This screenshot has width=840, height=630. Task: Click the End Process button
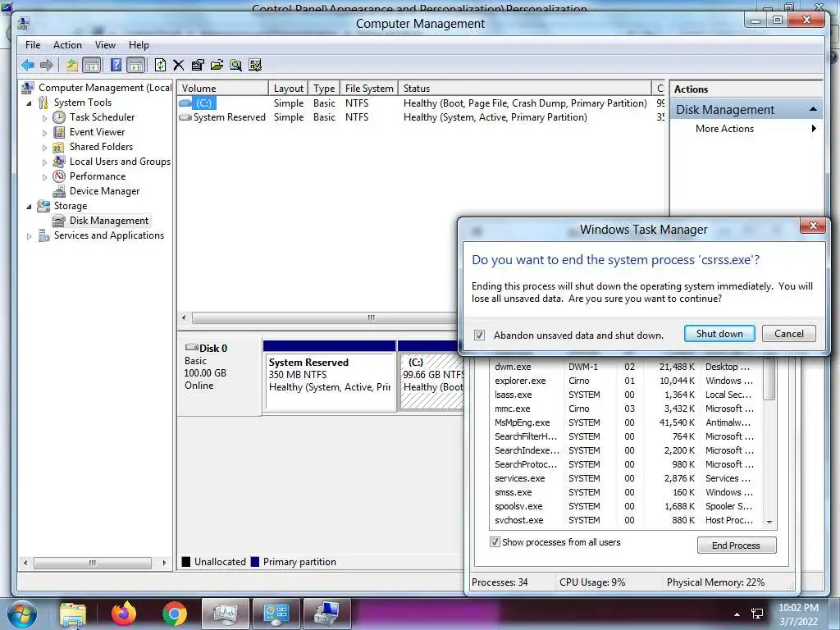(736, 545)
